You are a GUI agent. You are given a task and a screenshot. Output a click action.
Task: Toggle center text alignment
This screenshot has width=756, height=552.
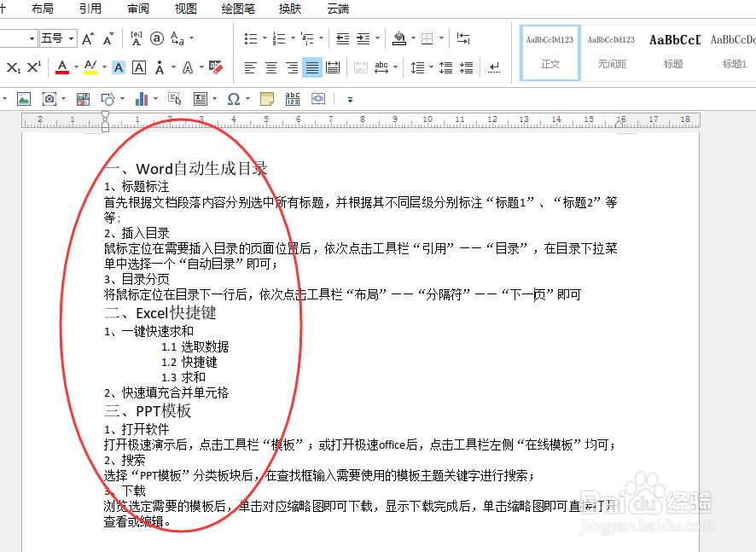coord(270,67)
